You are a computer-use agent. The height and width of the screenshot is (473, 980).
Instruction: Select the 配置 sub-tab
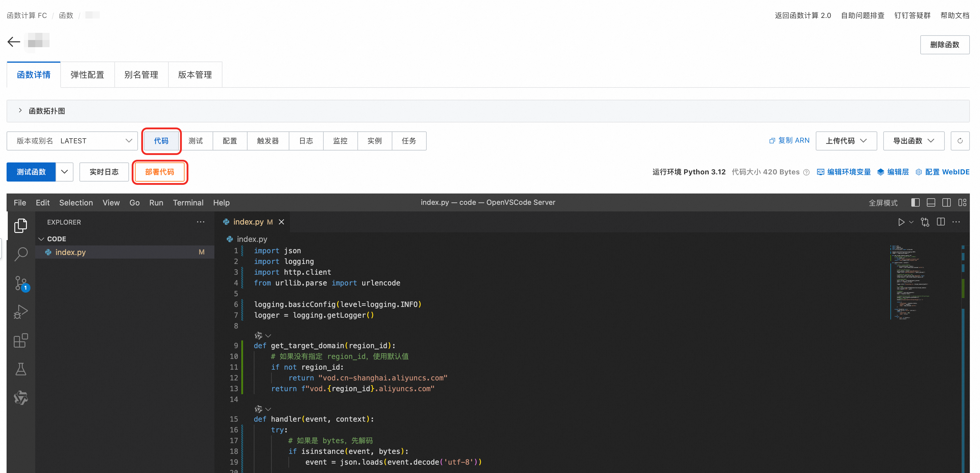point(230,141)
